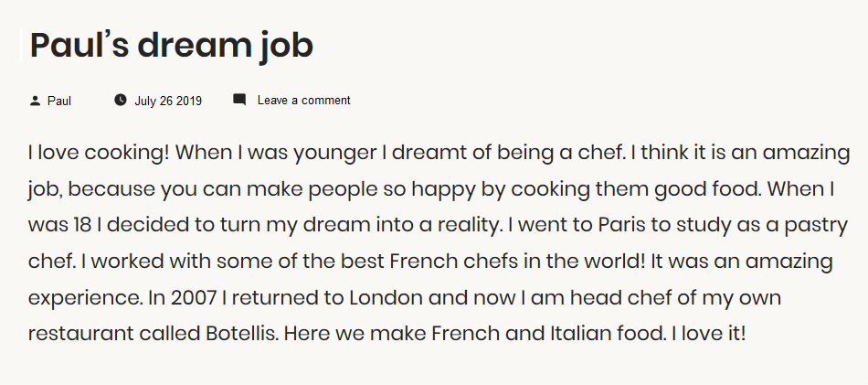
Task: Click the author person icon
Action: 35,101
